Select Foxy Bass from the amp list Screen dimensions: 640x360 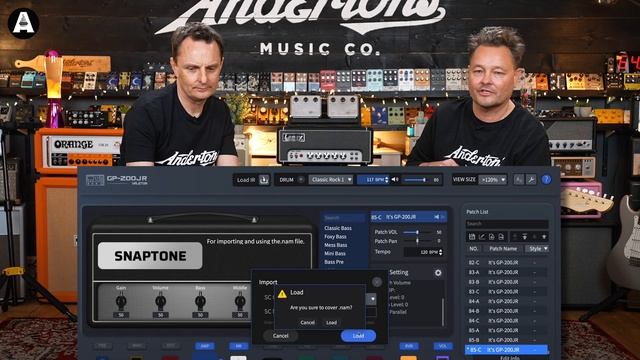[336, 237]
